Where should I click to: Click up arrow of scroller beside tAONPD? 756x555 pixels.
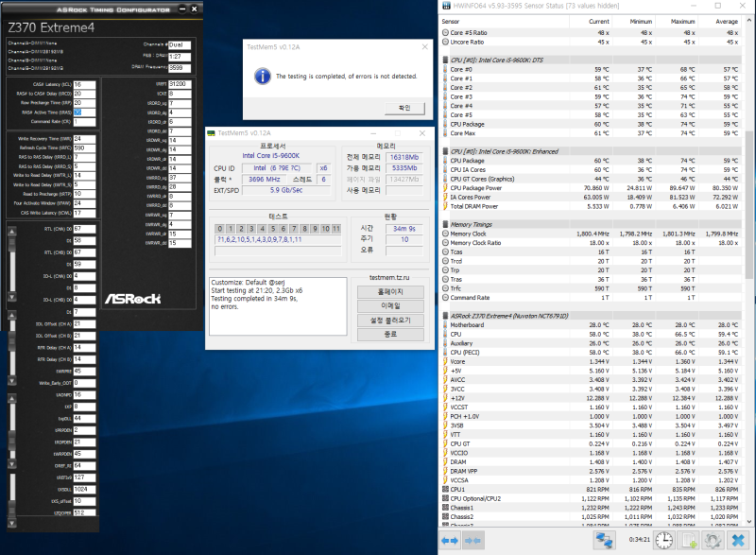12,398
